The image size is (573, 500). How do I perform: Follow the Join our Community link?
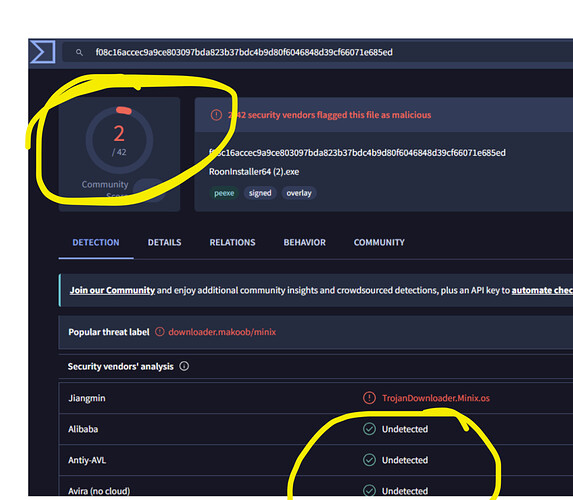click(112, 290)
